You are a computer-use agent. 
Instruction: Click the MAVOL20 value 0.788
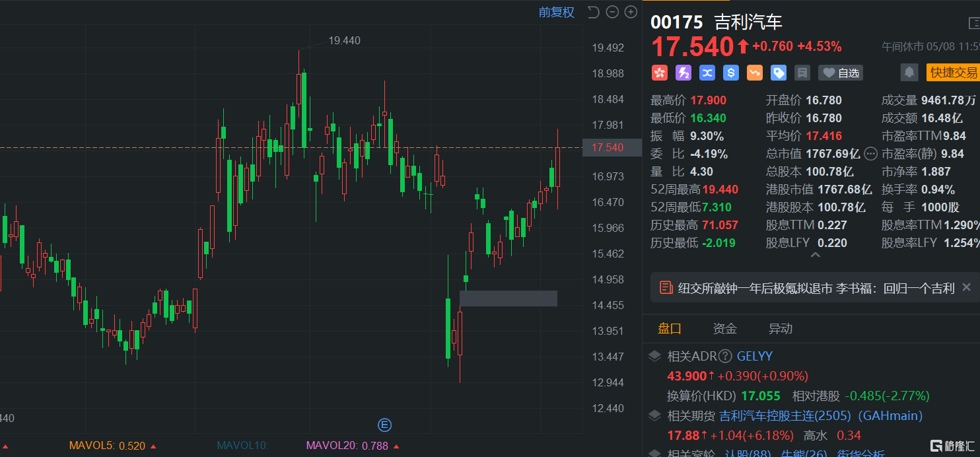click(x=375, y=446)
